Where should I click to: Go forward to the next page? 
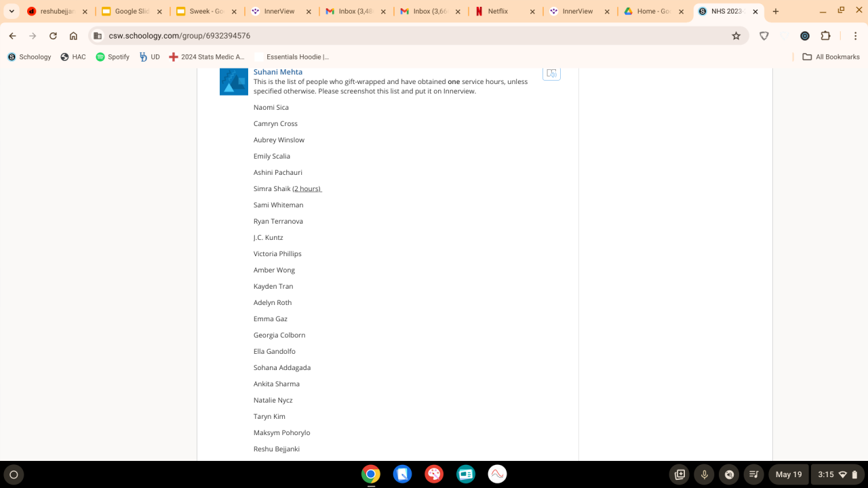click(x=33, y=36)
